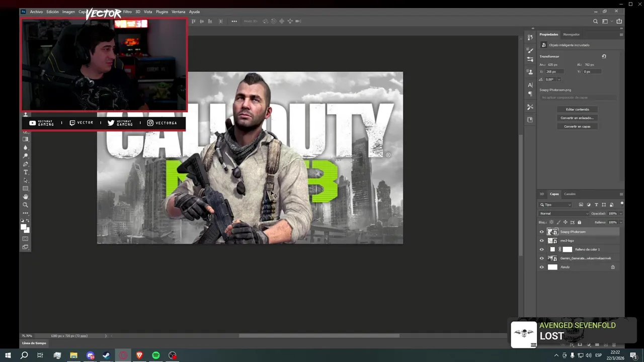Open the Paragraph panel icon
Screen dimensions: 644x362
pos(530,94)
